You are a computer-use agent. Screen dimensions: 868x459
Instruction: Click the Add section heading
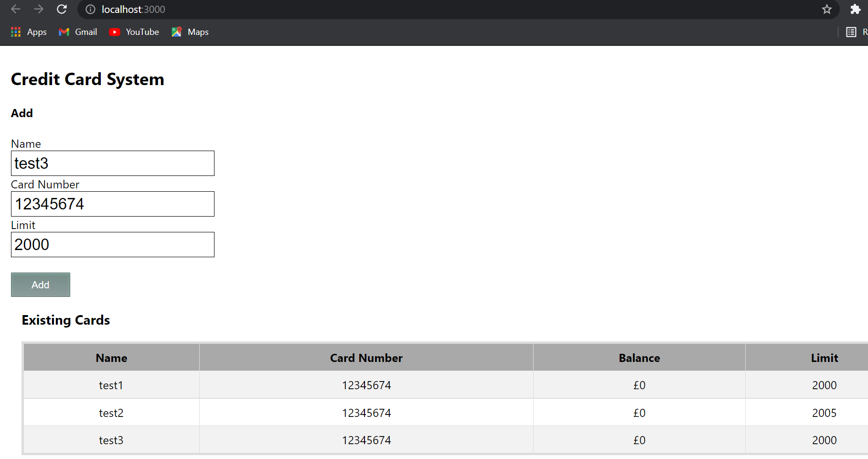click(22, 113)
